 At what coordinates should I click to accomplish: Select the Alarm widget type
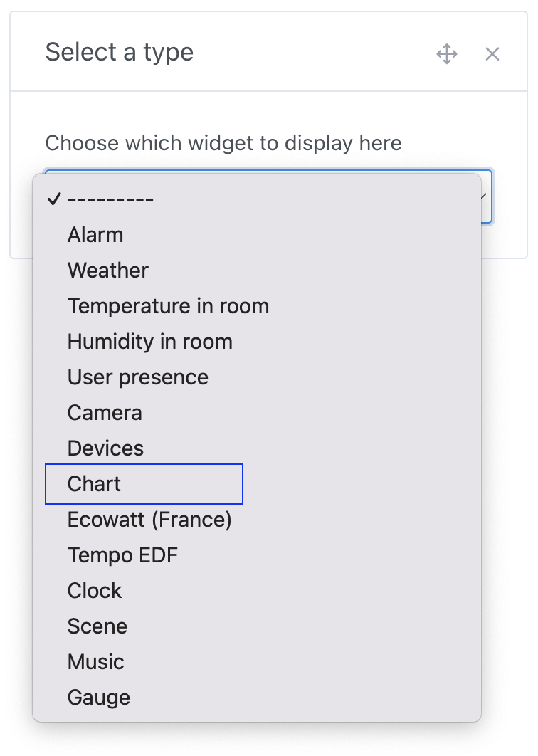pyautogui.click(x=95, y=235)
